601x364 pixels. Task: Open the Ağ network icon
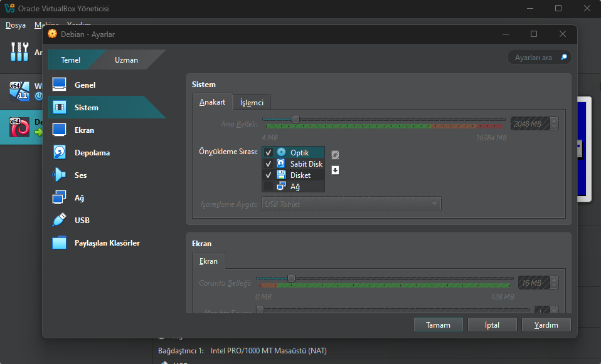pos(60,198)
